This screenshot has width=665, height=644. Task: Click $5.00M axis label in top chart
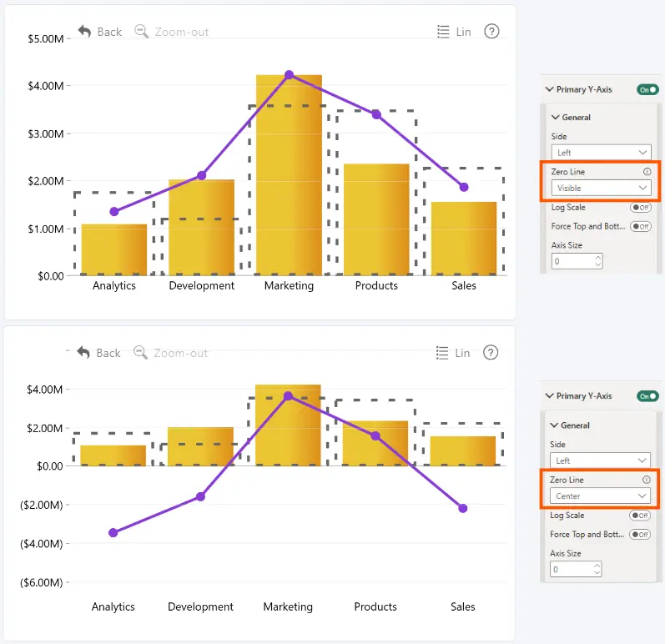(46, 39)
